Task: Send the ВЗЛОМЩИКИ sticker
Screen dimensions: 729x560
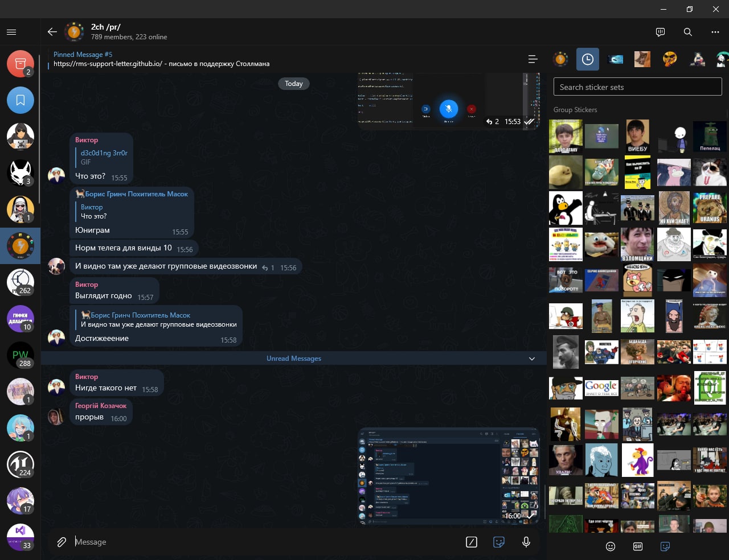Action: [637, 244]
